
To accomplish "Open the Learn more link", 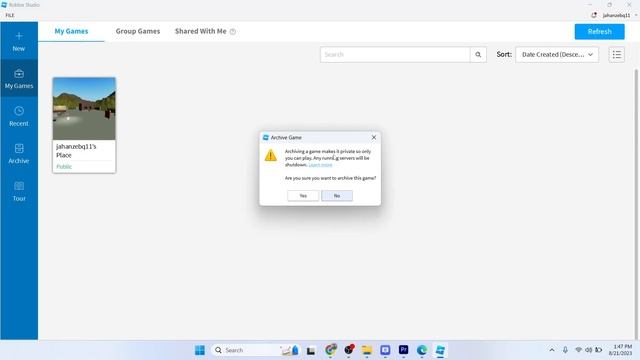I will tap(320, 165).
